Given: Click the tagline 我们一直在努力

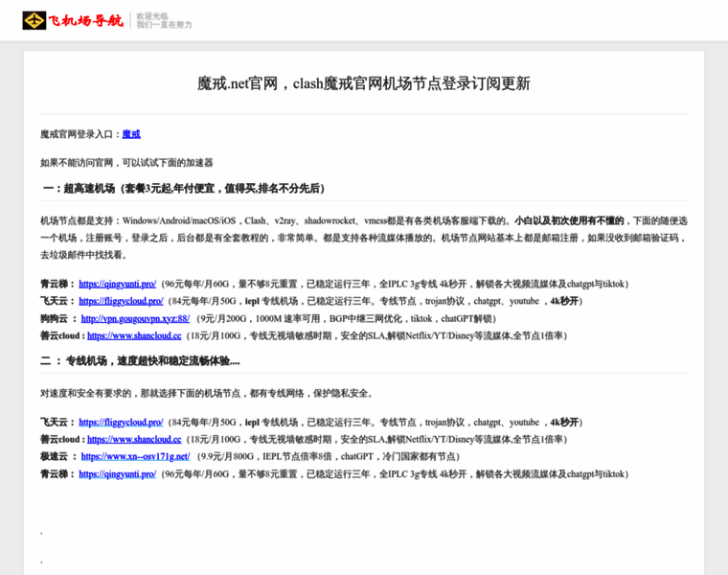Looking at the screenshot, I should pyautogui.click(x=164, y=25).
